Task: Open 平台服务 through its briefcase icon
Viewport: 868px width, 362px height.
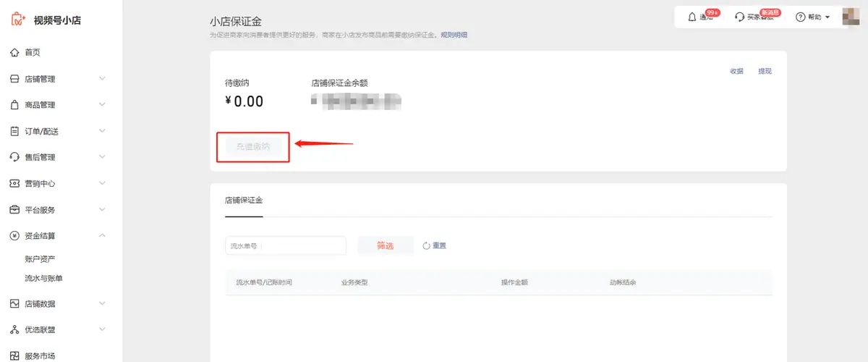Action: [x=14, y=210]
